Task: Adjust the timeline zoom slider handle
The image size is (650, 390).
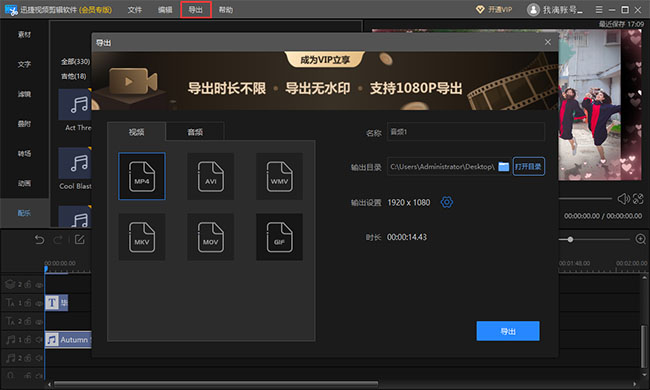Action: (570, 239)
